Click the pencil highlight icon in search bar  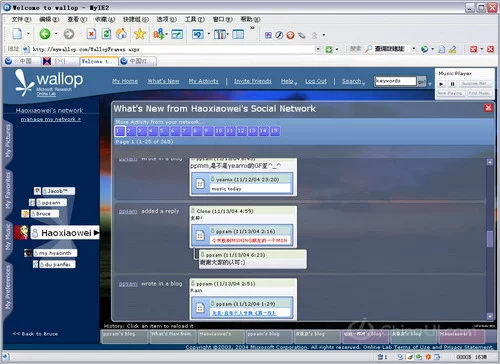point(452,49)
